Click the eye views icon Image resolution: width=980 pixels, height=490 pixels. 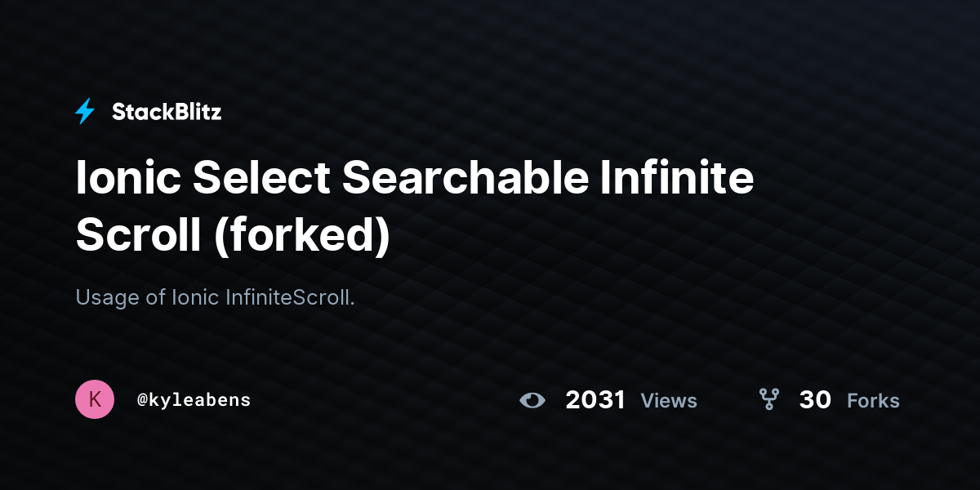click(532, 400)
